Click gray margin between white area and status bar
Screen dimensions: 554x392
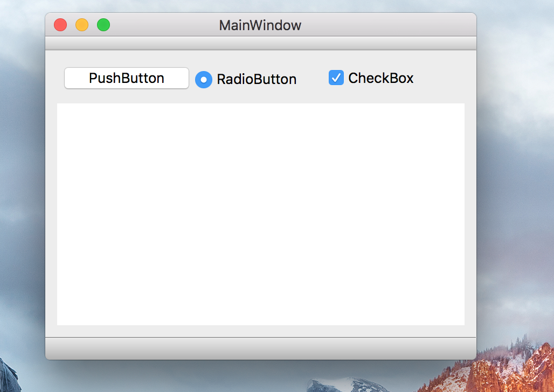click(260, 331)
